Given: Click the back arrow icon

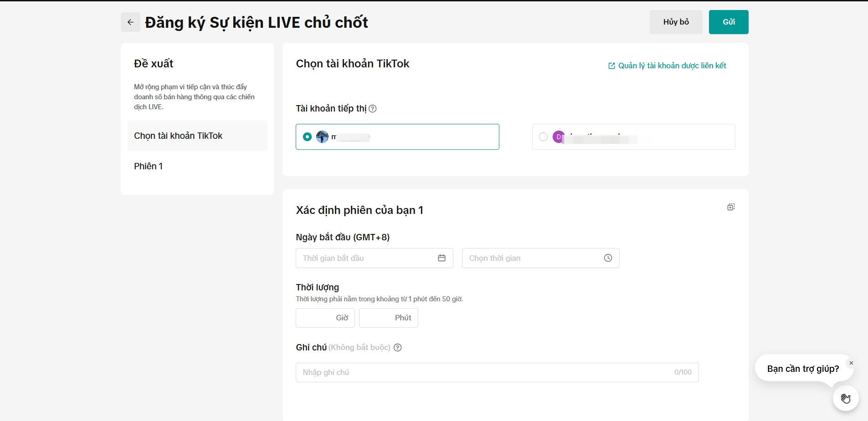Looking at the screenshot, I should (x=130, y=22).
